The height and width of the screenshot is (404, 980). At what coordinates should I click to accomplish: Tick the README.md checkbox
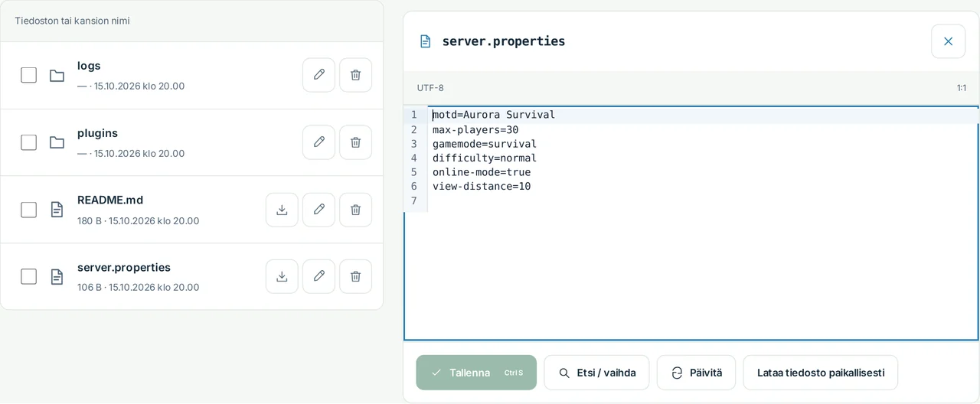[x=28, y=210]
